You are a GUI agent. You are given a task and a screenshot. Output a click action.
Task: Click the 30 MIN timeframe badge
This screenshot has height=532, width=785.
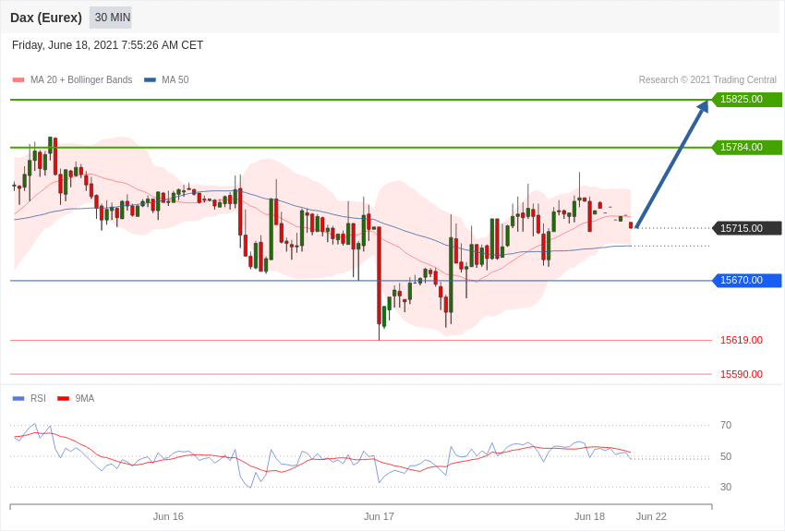point(111,18)
